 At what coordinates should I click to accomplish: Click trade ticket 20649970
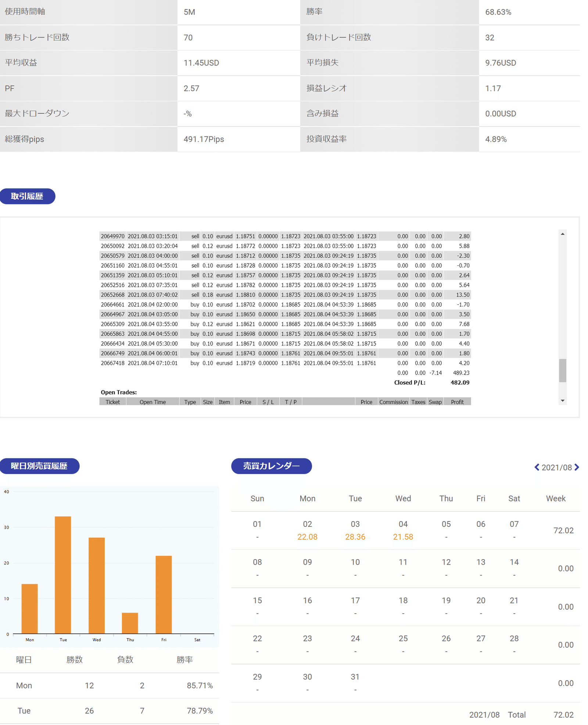[113, 236]
